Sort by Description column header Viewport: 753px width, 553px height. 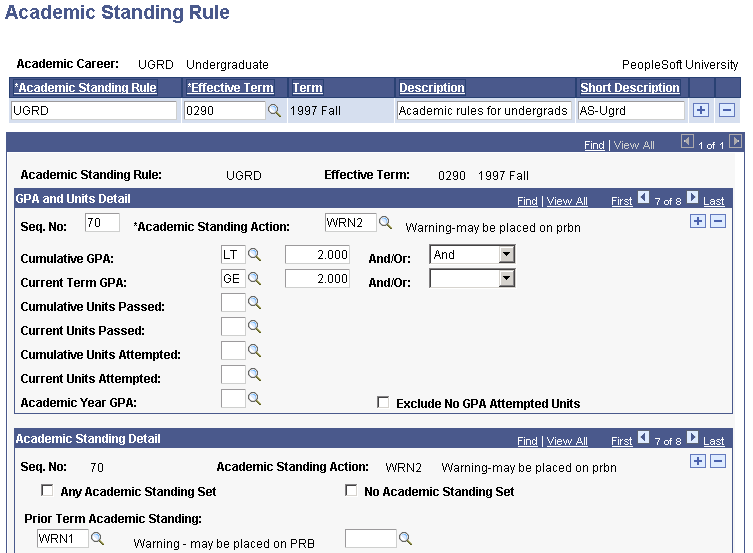(x=432, y=88)
